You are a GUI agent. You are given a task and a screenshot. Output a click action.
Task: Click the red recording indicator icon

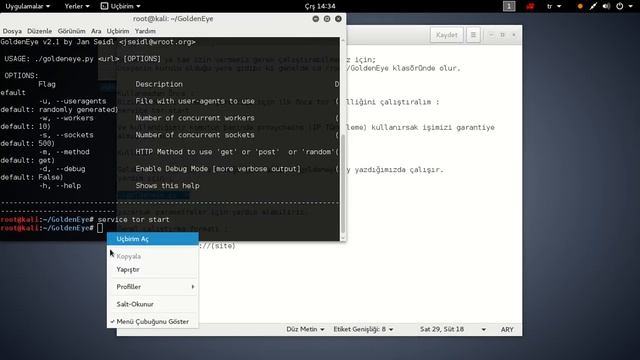[530, 6]
